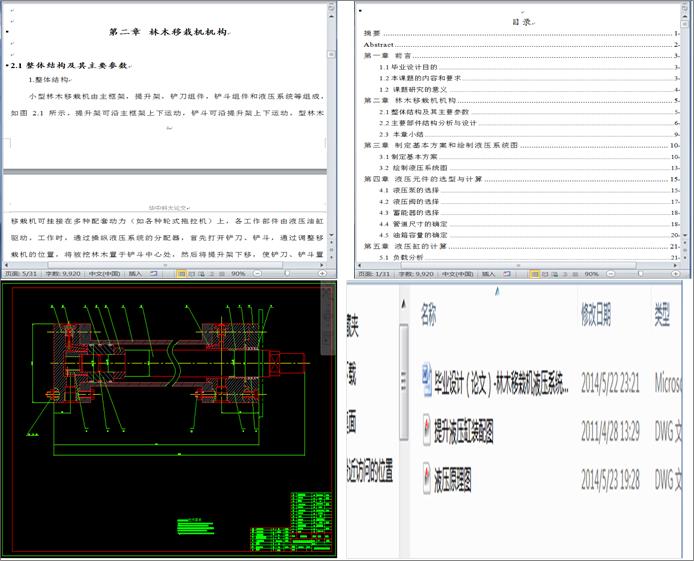Image resolution: width=694 pixels, height=561 pixels.
Task: Click 第五章 液压缸的计算 contents entry
Action: click(x=521, y=246)
